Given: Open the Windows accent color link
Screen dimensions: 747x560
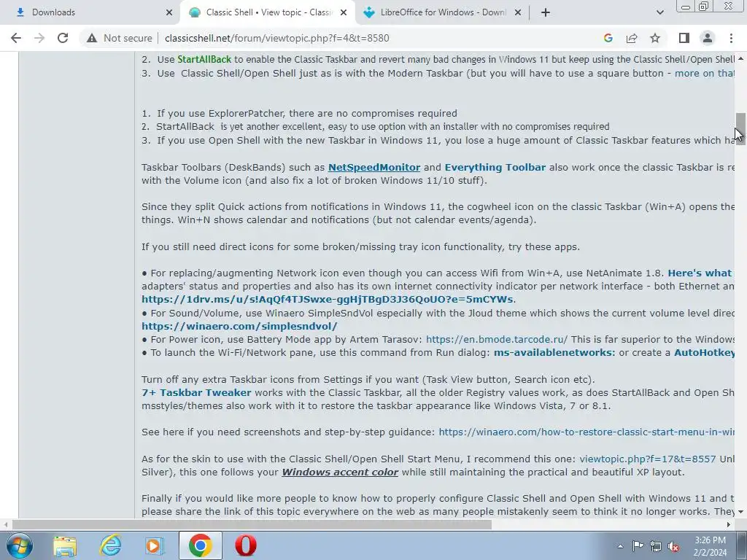Looking at the screenshot, I should click(340, 472).
